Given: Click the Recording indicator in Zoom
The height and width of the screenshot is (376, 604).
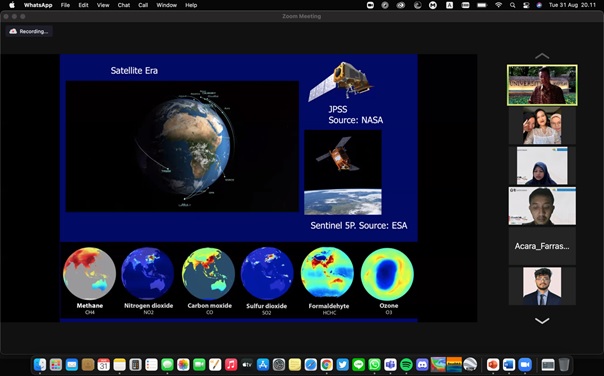Looking at the screenshot, I should pos(29,31).
